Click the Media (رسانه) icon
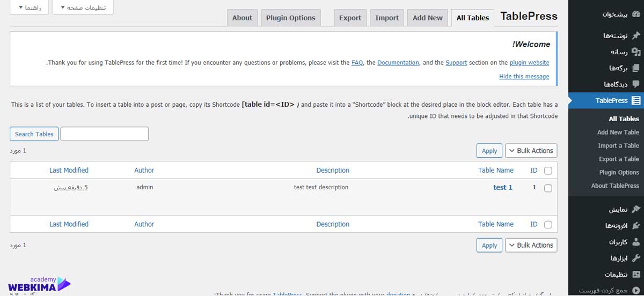This screenshot has height=296, width=644. [x=636, y=52]
